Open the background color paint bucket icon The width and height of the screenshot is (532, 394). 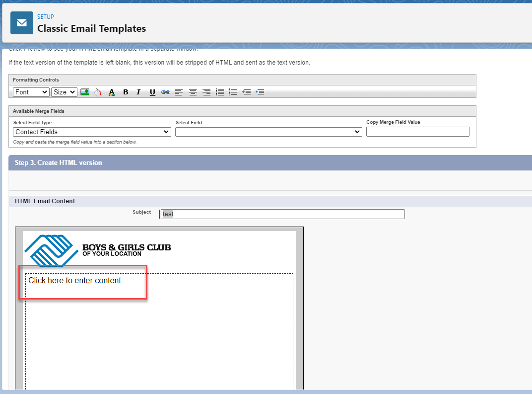[98, 92]
